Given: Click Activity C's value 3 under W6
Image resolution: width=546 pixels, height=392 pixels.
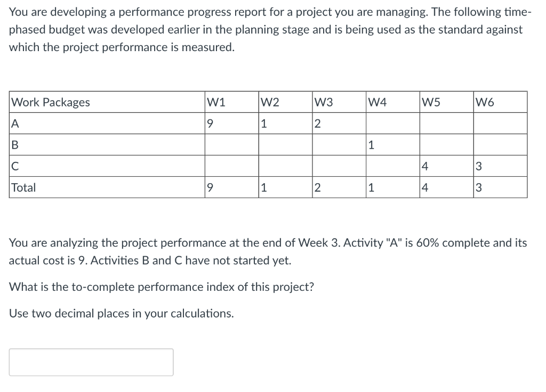Looking at the screenshot, I should coord(477,166).
